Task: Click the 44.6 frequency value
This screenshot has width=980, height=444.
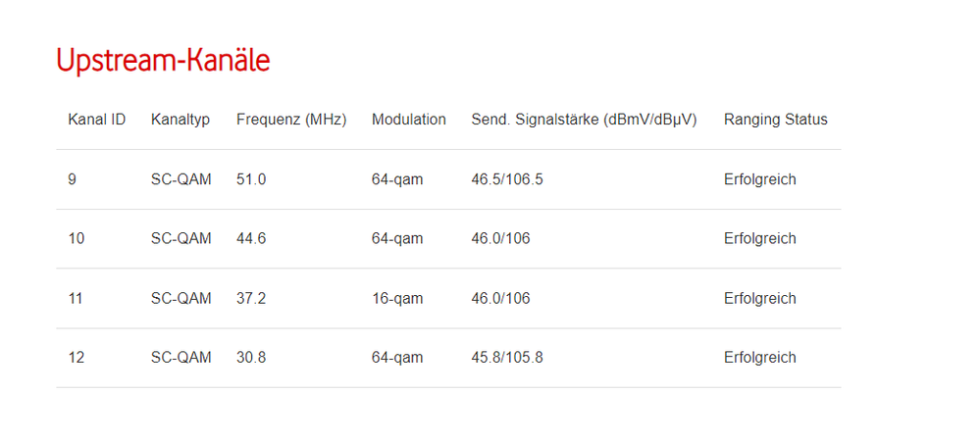Action: pos(251,239)
